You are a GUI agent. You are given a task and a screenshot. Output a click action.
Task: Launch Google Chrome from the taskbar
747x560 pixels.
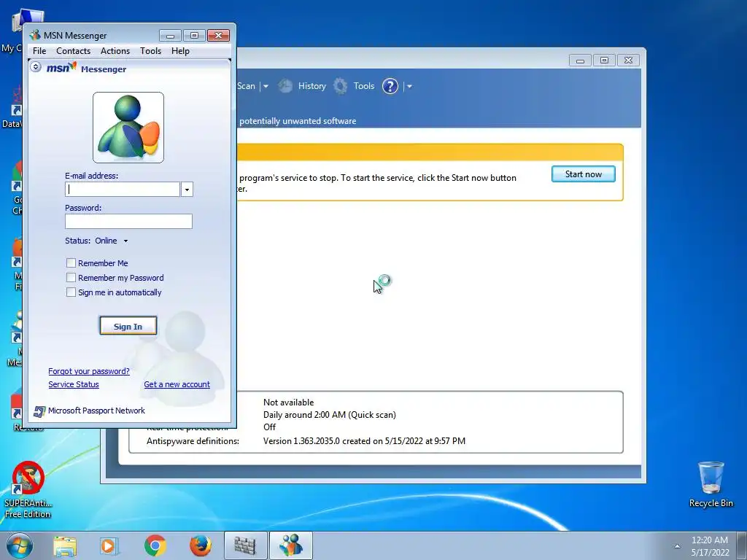click(155, 546)
